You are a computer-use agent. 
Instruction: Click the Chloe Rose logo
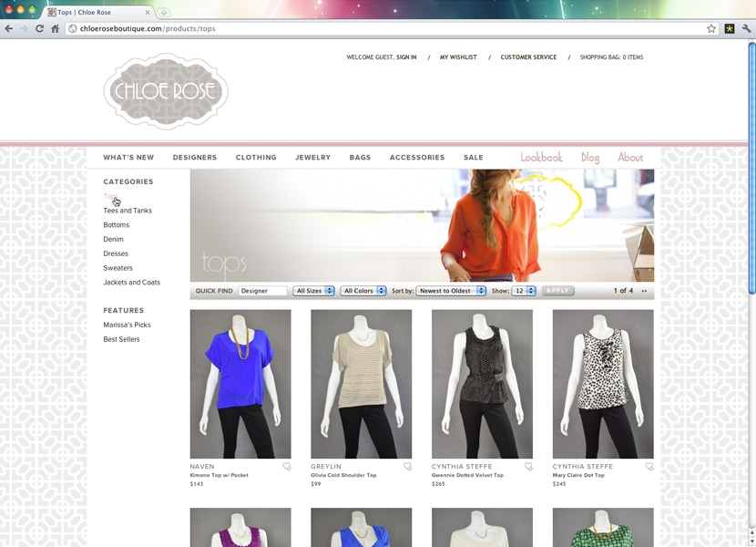tap(166, 91)
